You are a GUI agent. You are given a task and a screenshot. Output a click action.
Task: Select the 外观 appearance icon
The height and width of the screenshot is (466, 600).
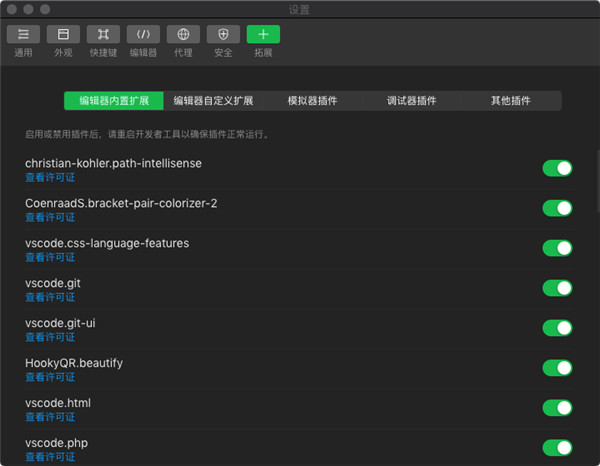coord(63,34)
